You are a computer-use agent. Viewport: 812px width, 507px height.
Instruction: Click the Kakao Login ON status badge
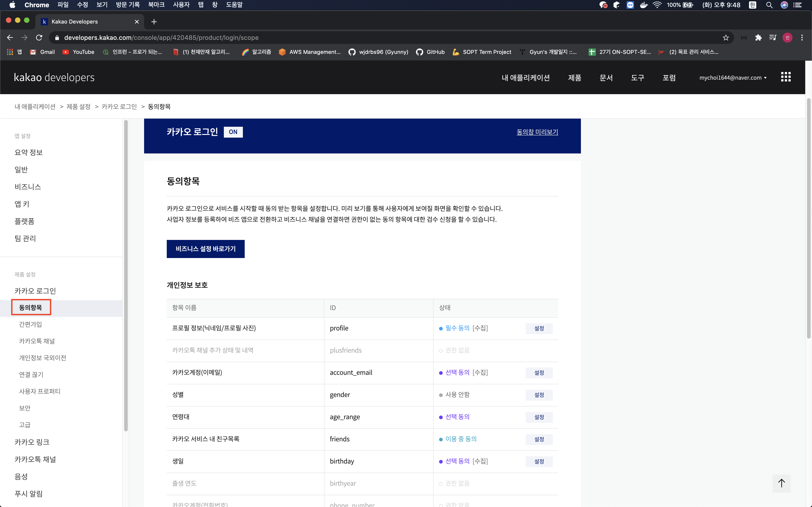[x=233, y=132]
